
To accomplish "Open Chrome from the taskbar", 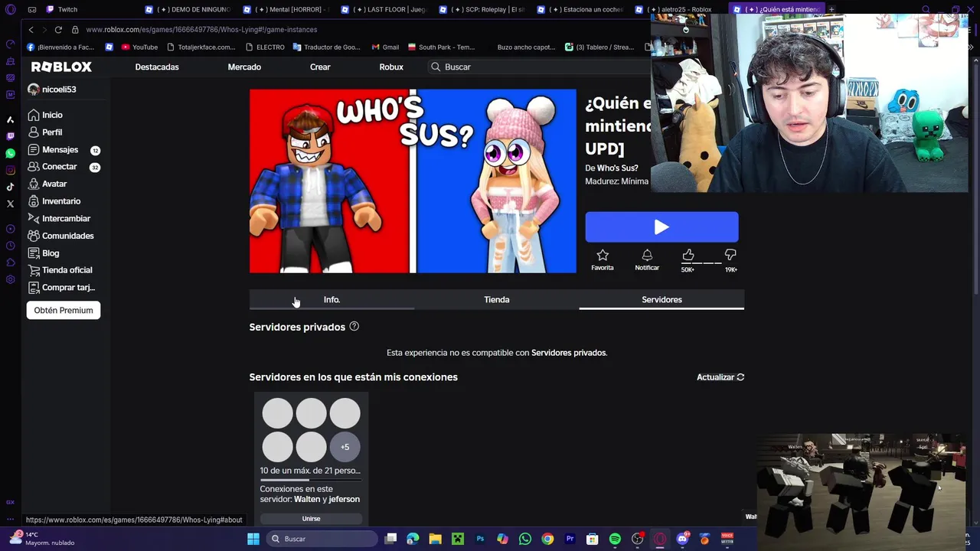I will [x=547, y=539].
